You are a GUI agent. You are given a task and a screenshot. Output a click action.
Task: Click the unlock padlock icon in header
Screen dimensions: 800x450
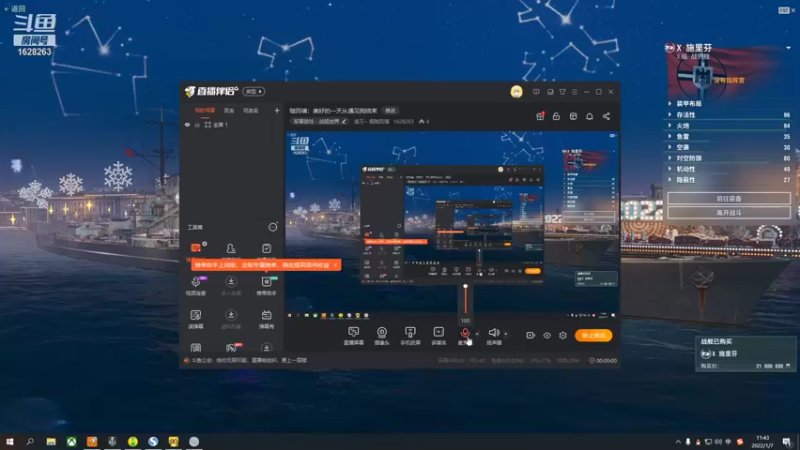coord(556,116)
